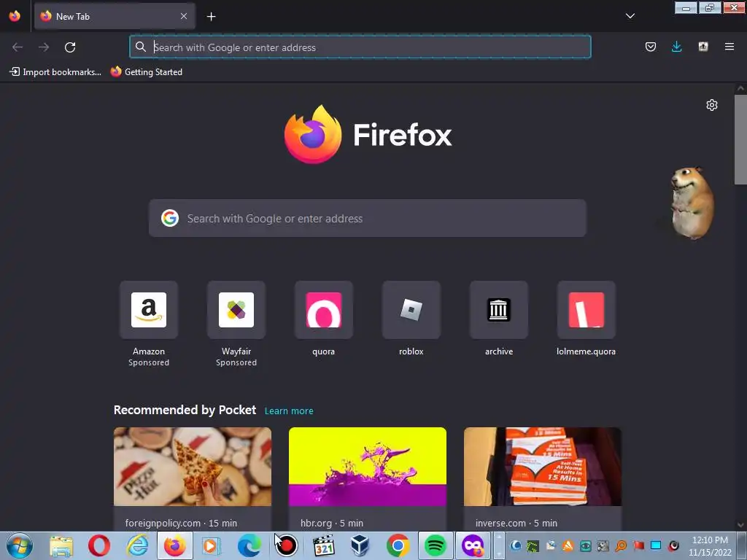Open the list all tabs dropdown

pos(630,16)
